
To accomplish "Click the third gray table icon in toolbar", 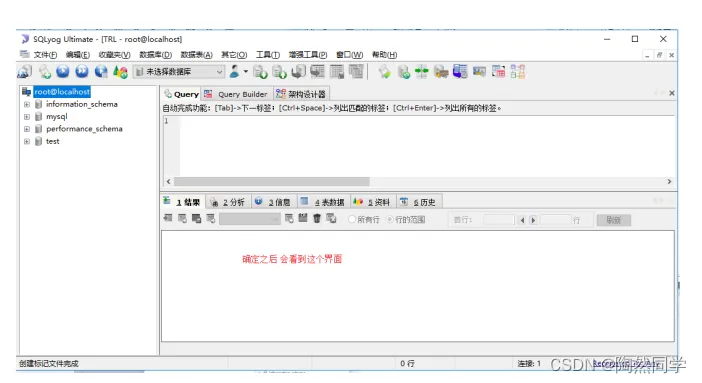I will (356, 72).
